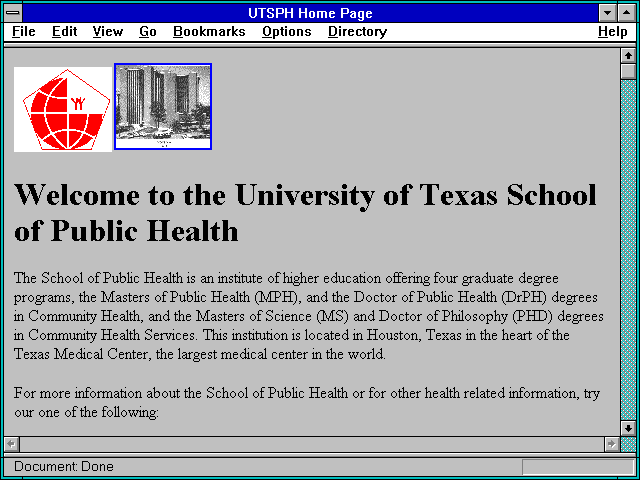Open the Go menu

point(148,31)
